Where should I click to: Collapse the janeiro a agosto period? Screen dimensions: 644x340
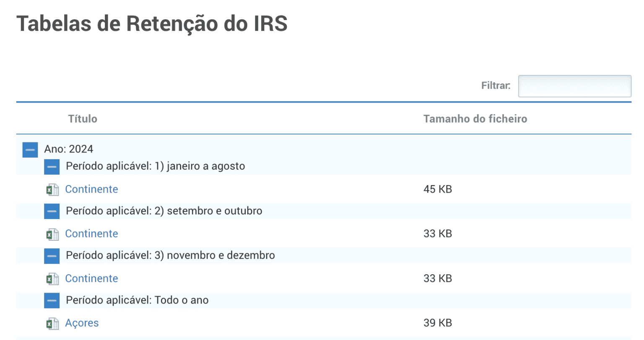(x=52, y=167)
